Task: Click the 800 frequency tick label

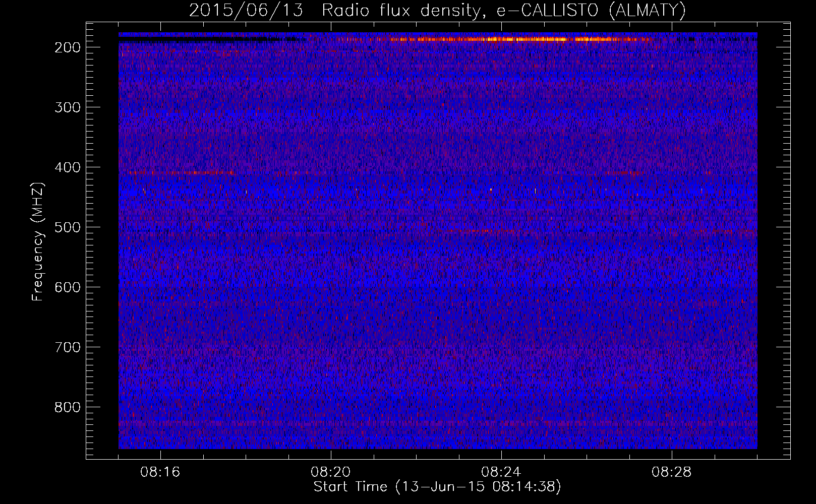Action: [x=67, y=407]
